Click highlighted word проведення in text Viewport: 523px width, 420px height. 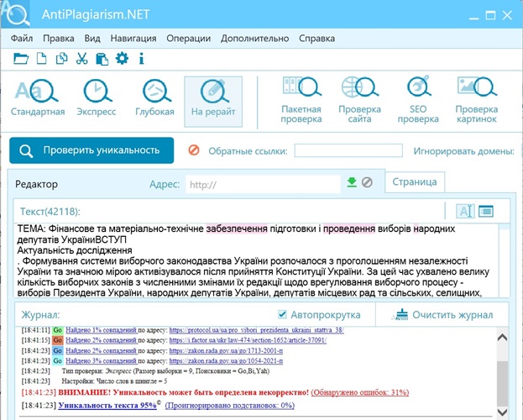point(349,228)
